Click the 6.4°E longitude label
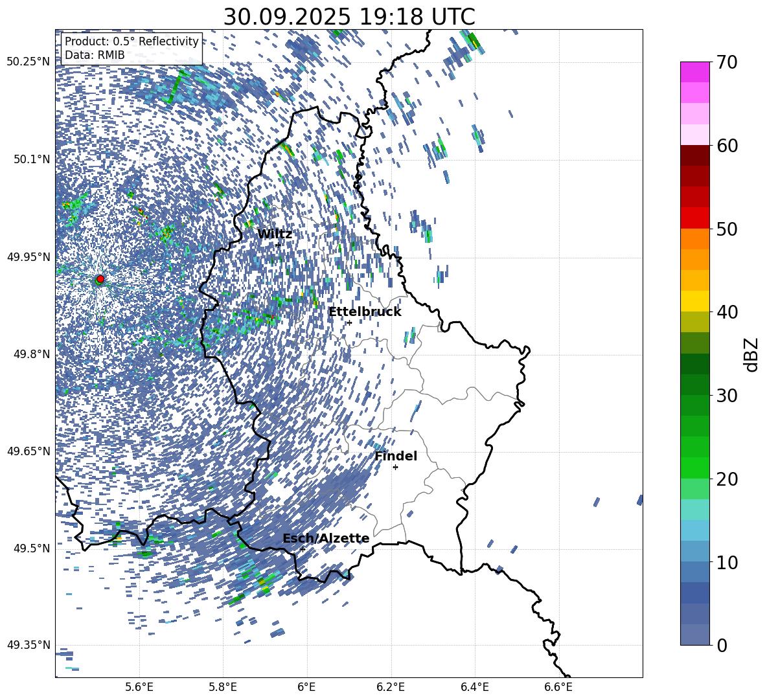767x700 pixels. (x=474, y=688)
